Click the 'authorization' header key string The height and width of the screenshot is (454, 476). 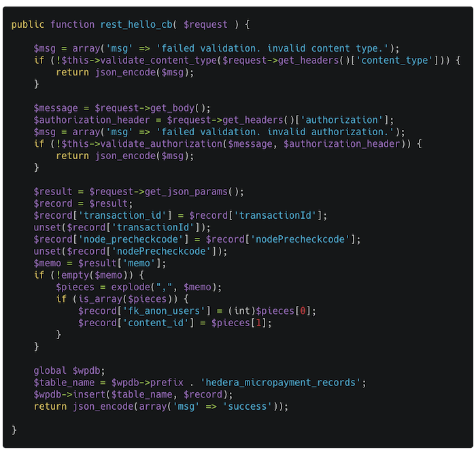pyautogui.click(x=341, y=120)
